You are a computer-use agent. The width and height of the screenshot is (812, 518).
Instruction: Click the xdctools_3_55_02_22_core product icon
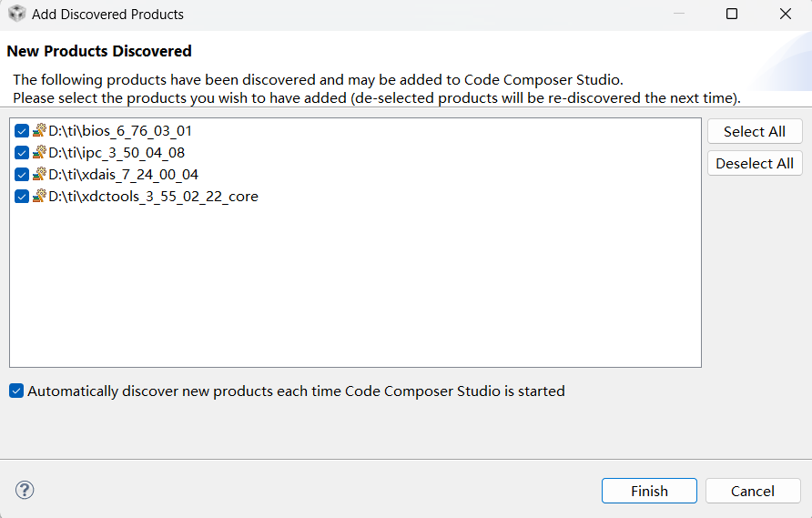coord(39,196)
